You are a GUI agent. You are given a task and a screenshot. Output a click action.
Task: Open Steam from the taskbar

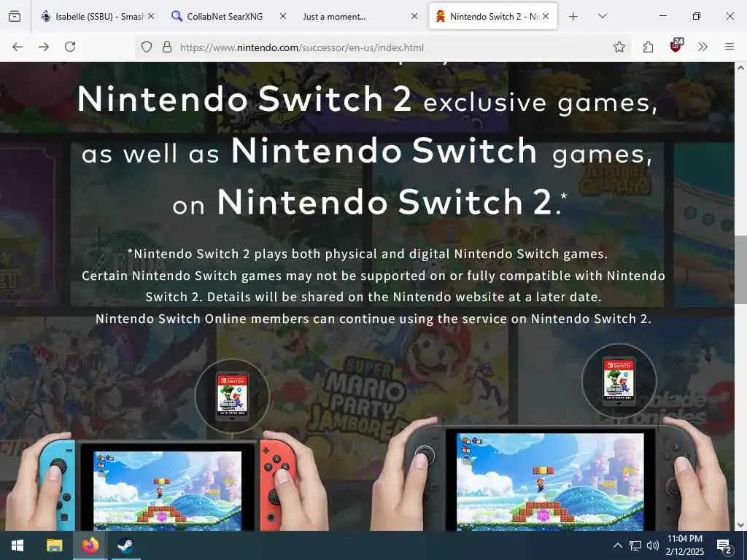(x=125, y=545)
